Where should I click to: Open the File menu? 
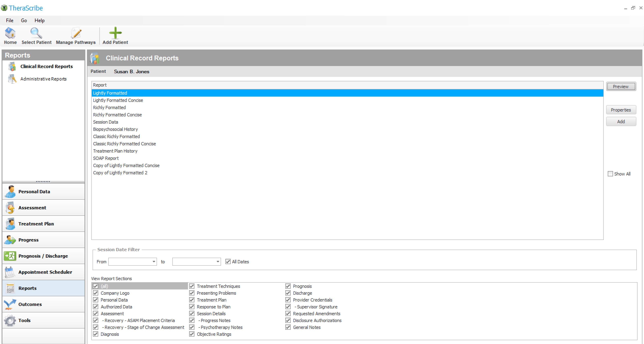10,21
